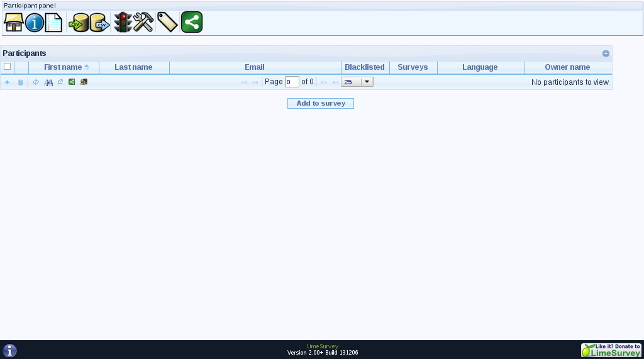Screen dimensions: 644x359
Task: Click the Donate to LimeSurvey banner
Action: (611, 350)
